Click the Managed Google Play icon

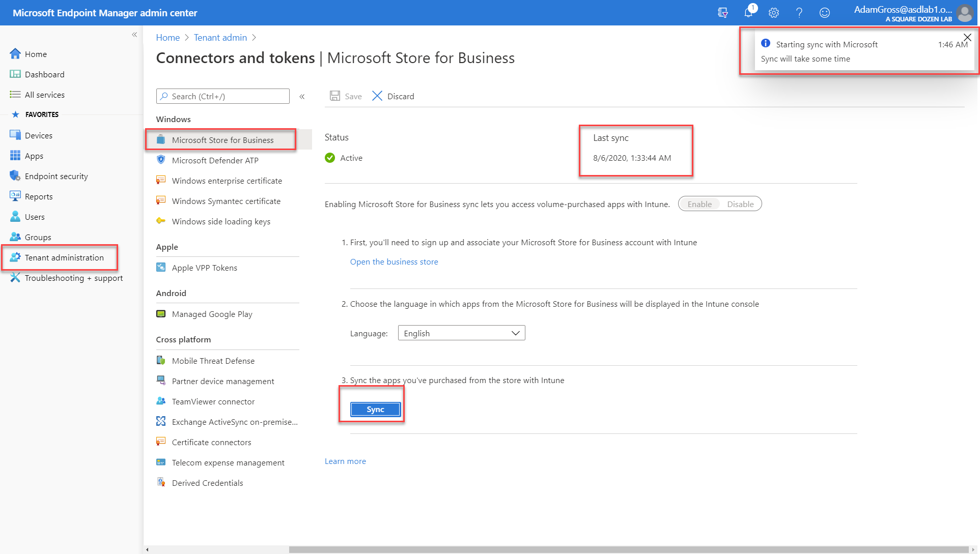[x=161, y=314]
